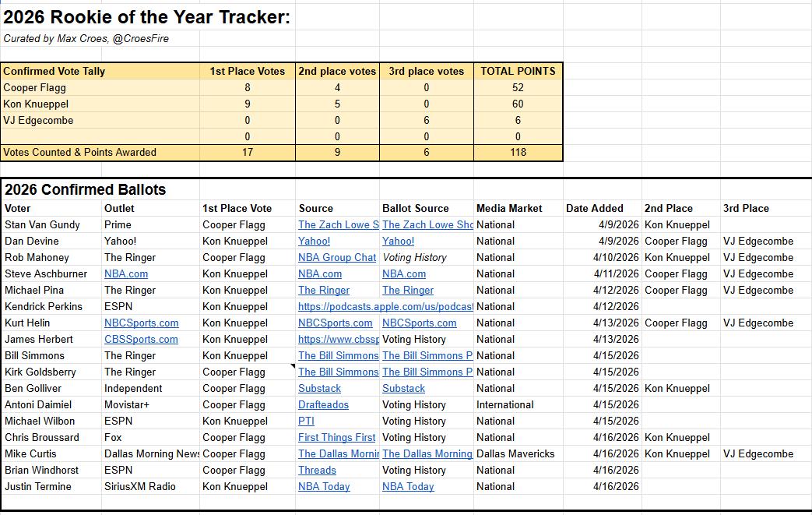Select the TOTAL POINTS header cell

(518, 71)
